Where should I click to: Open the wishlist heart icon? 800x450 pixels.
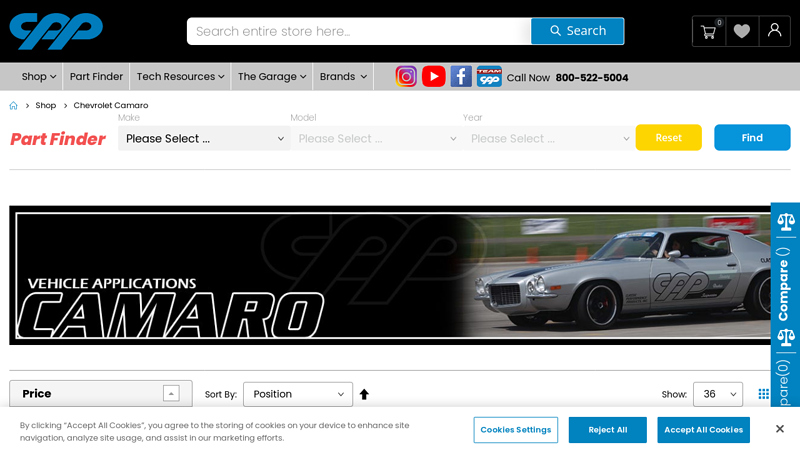tap(742, 32)
